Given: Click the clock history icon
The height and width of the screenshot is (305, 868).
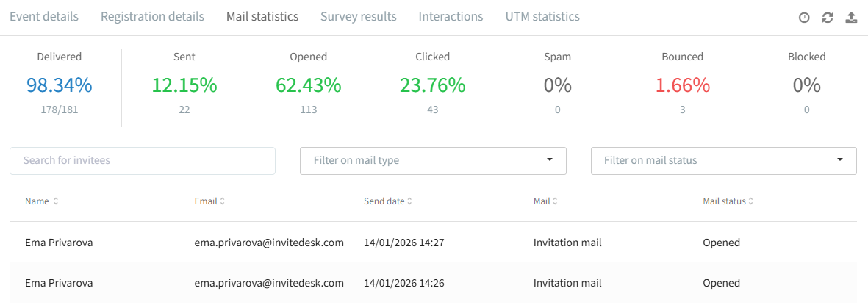Looking at the screenshot, I should [804, 18].
